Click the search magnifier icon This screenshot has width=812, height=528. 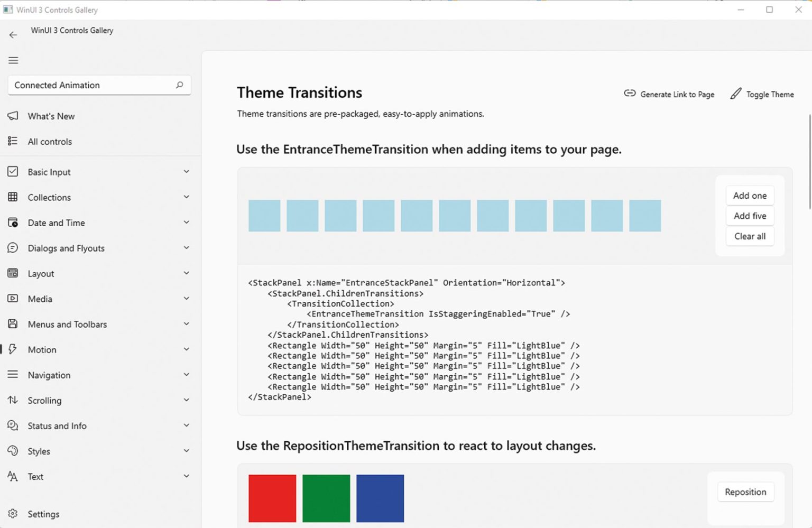pos(180,85)
